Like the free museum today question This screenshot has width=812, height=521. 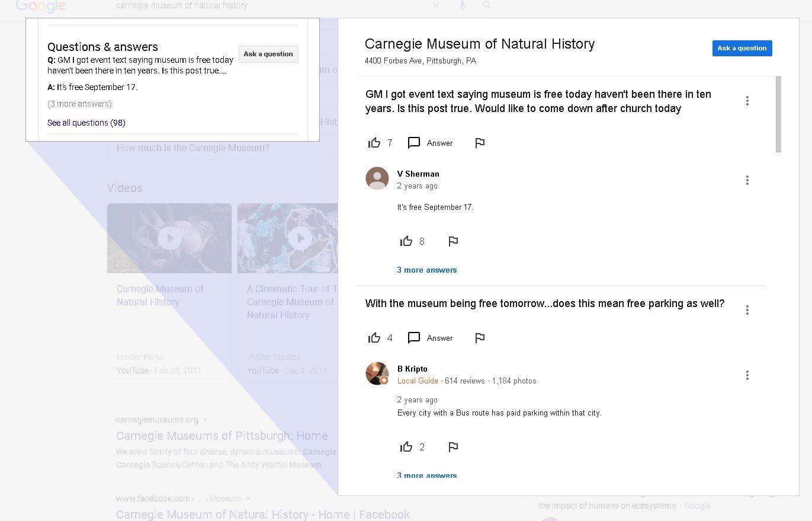tap(374, 142)
